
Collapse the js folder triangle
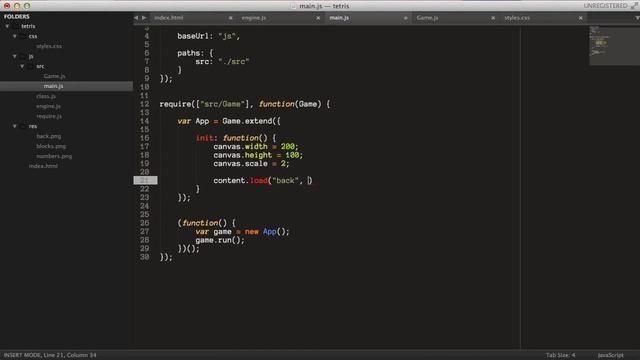pos(15,56)
